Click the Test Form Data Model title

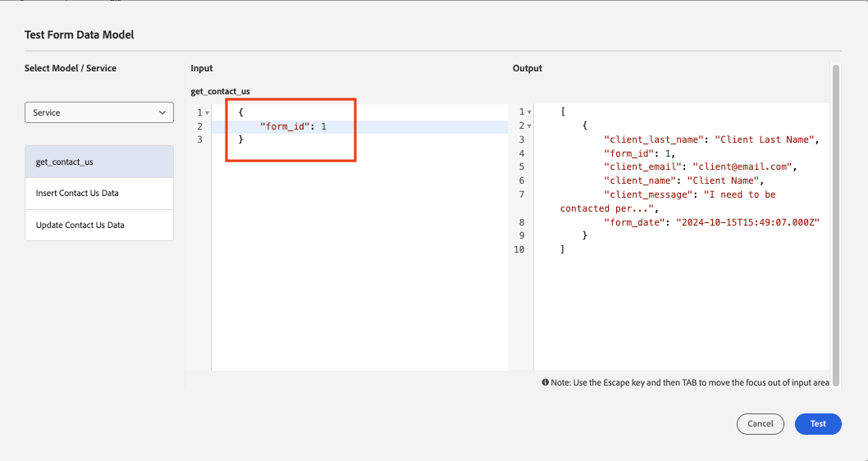click(79, 35)
